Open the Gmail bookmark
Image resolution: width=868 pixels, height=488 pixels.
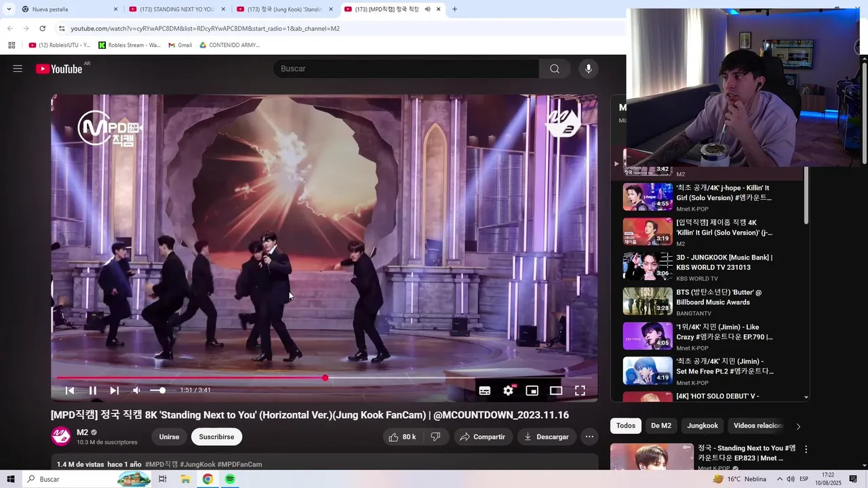[180, 45]
